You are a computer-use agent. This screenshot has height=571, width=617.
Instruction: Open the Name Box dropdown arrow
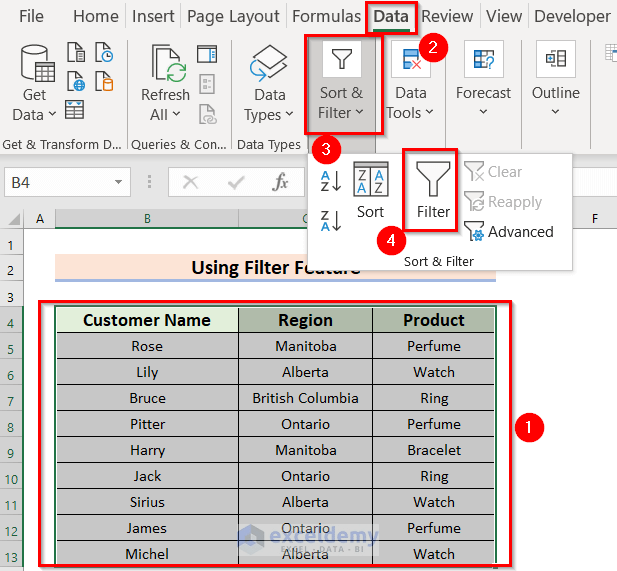(x=118, y=182)
